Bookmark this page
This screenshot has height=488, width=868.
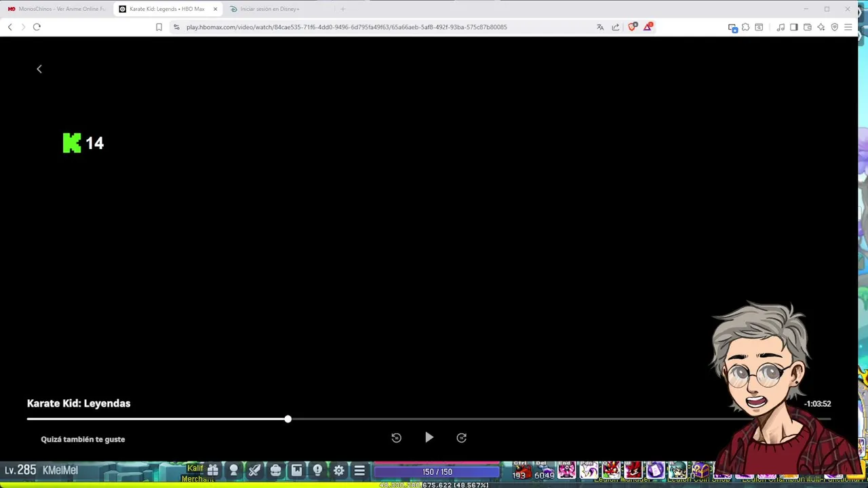(x=159, y=27)
